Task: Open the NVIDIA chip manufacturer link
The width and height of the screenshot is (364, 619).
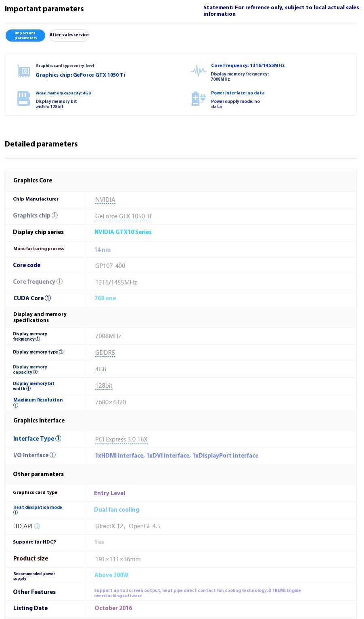Action: coord(105,200)
